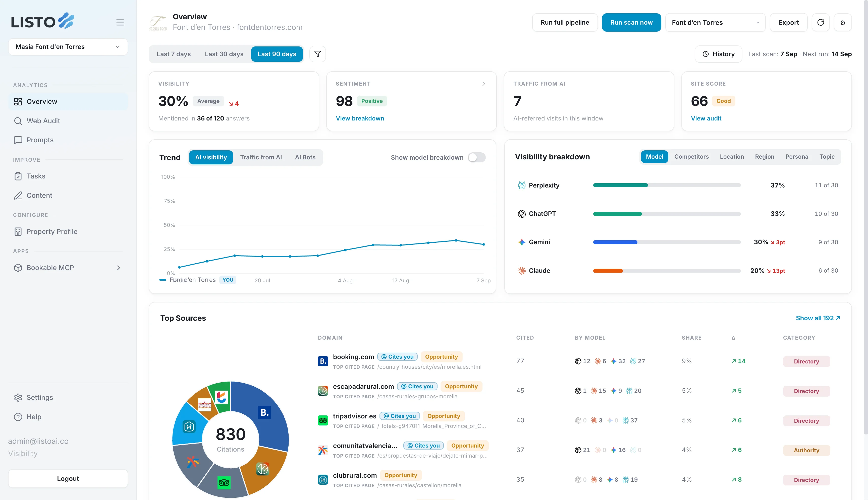Collapse sidebar with hamburger menu icon

coord(120,22)
